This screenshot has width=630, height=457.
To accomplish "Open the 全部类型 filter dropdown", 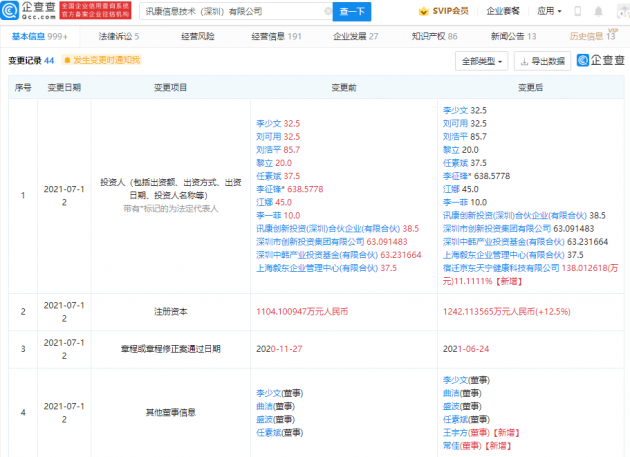I will [x=481, y=61].
